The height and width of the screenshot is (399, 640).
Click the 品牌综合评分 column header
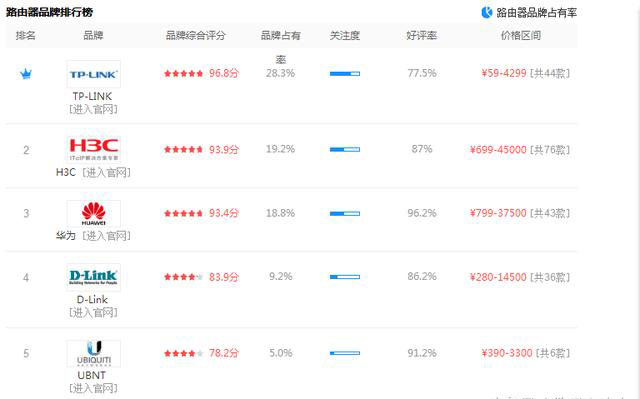(196, 35)
